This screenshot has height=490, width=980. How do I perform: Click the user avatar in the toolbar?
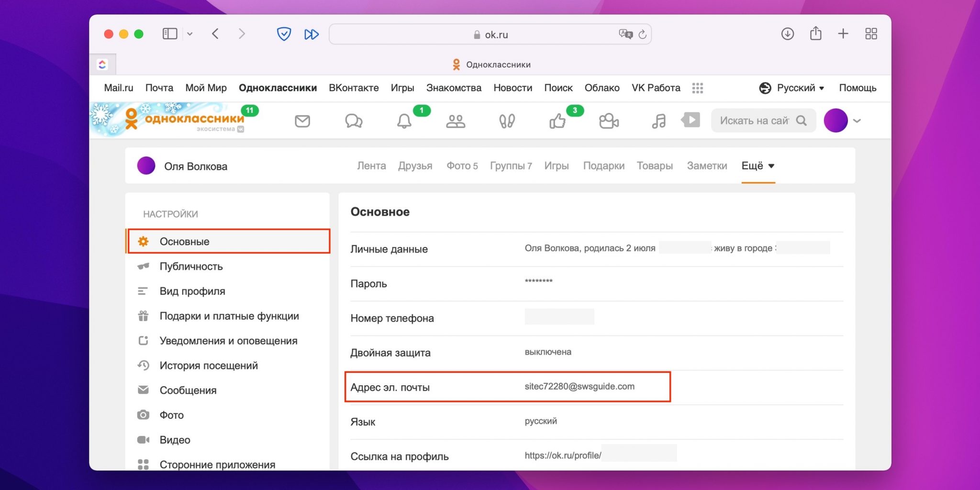tap(836, 121)
